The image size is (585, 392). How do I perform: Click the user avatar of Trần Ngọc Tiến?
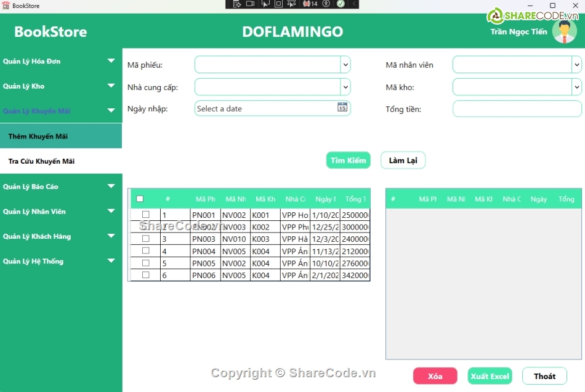tap(564, 31)
